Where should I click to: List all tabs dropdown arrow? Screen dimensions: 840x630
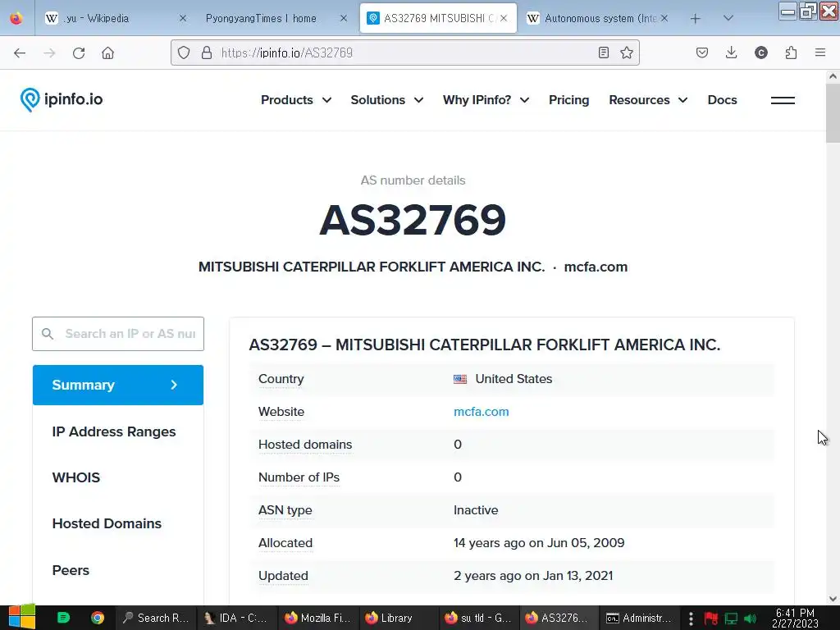pyautogui.click(x=728, y=18)
